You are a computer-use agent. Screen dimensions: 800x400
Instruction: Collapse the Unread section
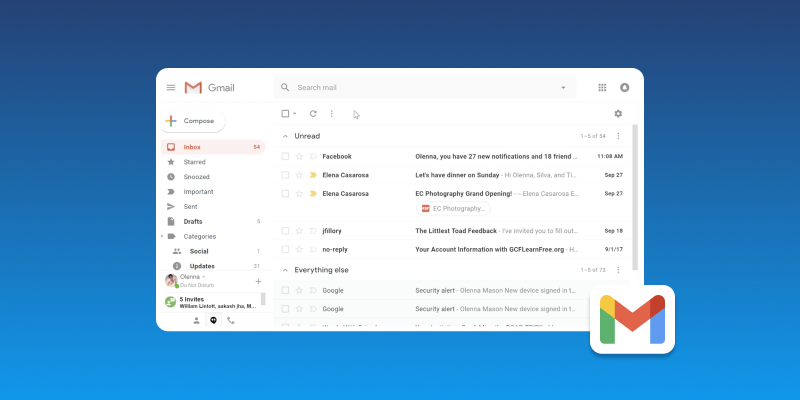point(285,136)
